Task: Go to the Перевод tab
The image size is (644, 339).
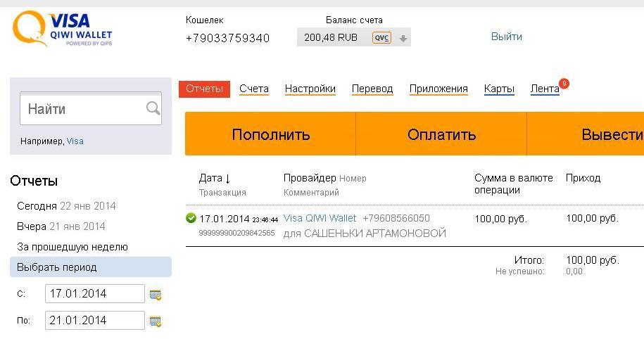Action: click(x=372, y=89)
